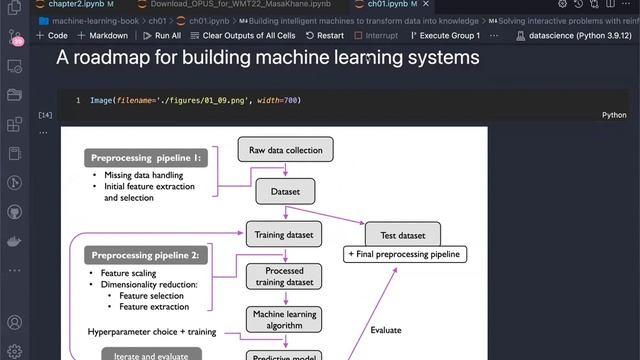The width and height of the screenshot is (640, 360).
Task: Click the roadmap heading markdown cell
Action: pos(268,58)
